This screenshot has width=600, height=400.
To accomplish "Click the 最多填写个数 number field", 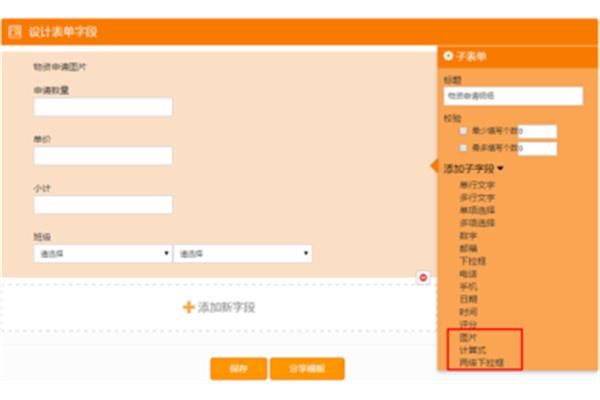I will click(x=537, y=149).
